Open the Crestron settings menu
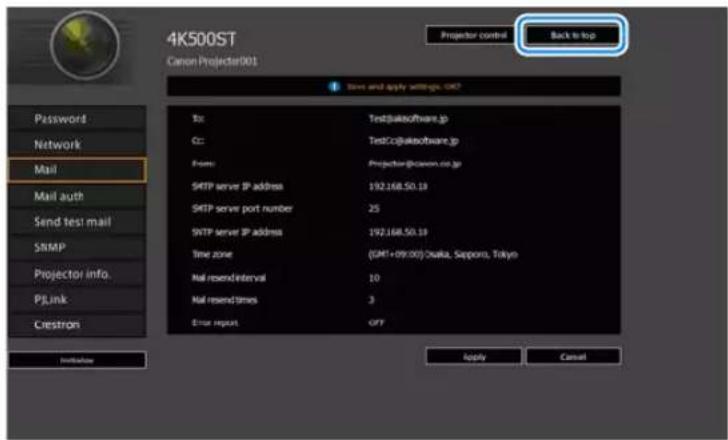This screenshot has height=440, width=728. [77, 324]
